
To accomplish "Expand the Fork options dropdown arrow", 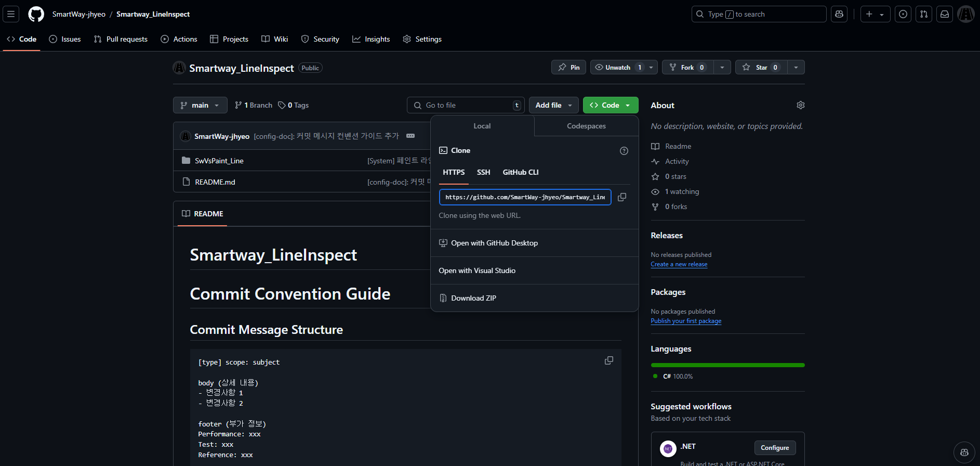I will coord(722,67).
